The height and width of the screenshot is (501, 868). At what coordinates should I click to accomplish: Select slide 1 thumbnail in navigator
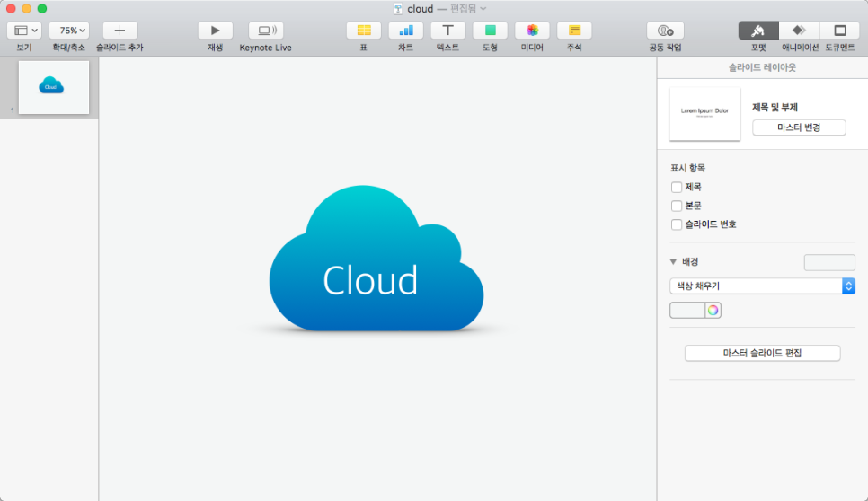(54, 87)
